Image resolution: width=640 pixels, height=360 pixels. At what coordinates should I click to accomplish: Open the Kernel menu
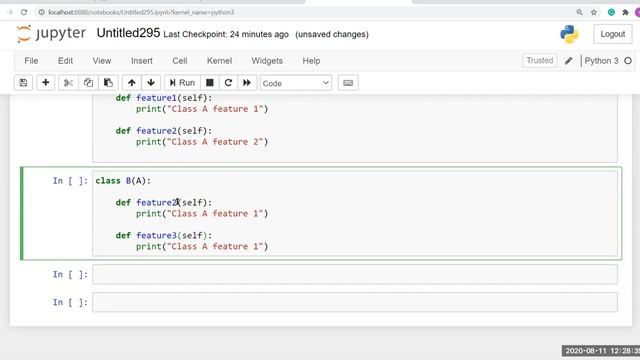[x=219, y=61]
